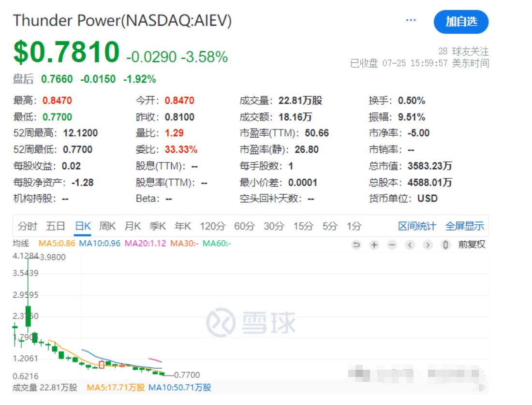Click the Thunder Power(NASDAQ:AIEV) title
This screenshot has height=405, width=532.
tap(122, 21)
